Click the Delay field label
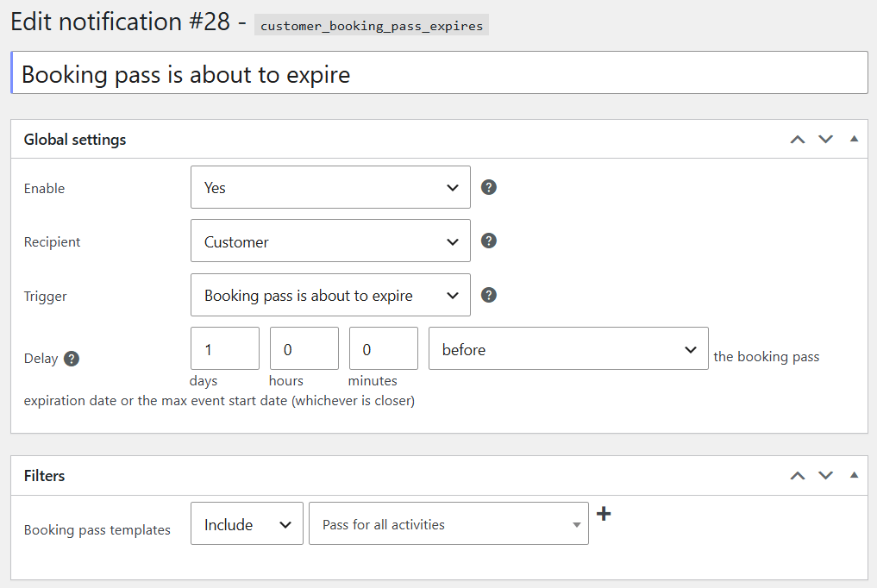The width and height of the screenshot is (877, 588). (x=41, y=359)
